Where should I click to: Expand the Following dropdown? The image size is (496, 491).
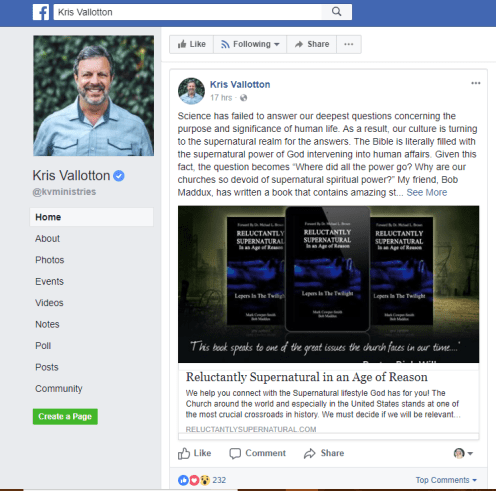click(x=250, y=44)
